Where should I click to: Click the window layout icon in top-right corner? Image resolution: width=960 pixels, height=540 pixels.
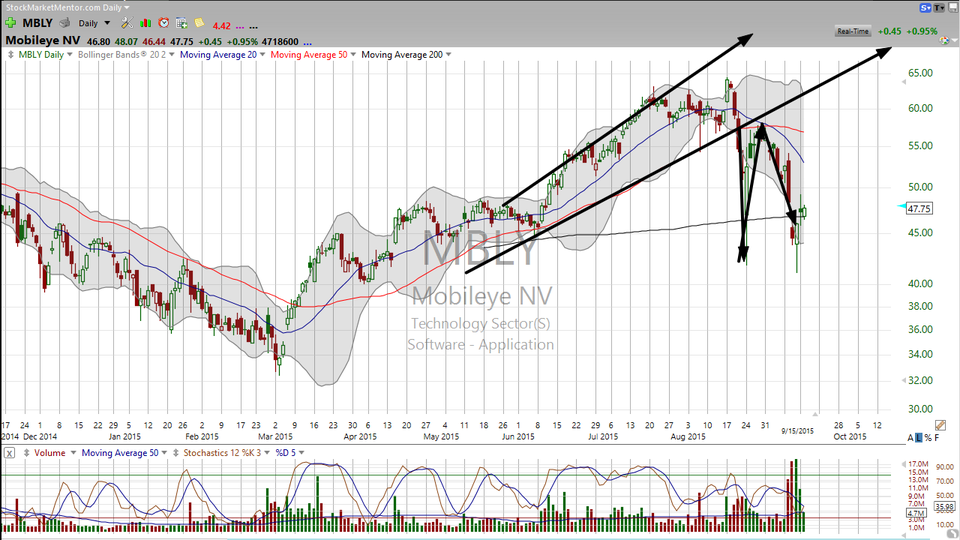coord(953,8)
